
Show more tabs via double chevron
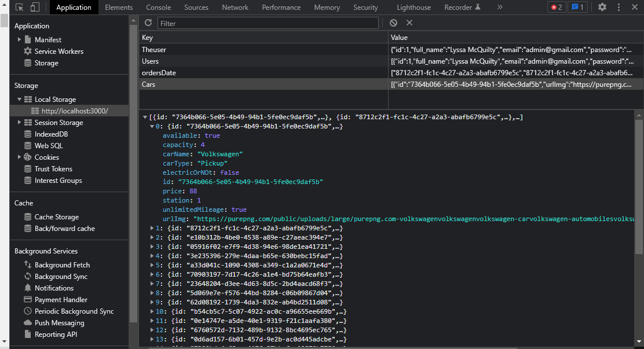click(x=500, y=7)
